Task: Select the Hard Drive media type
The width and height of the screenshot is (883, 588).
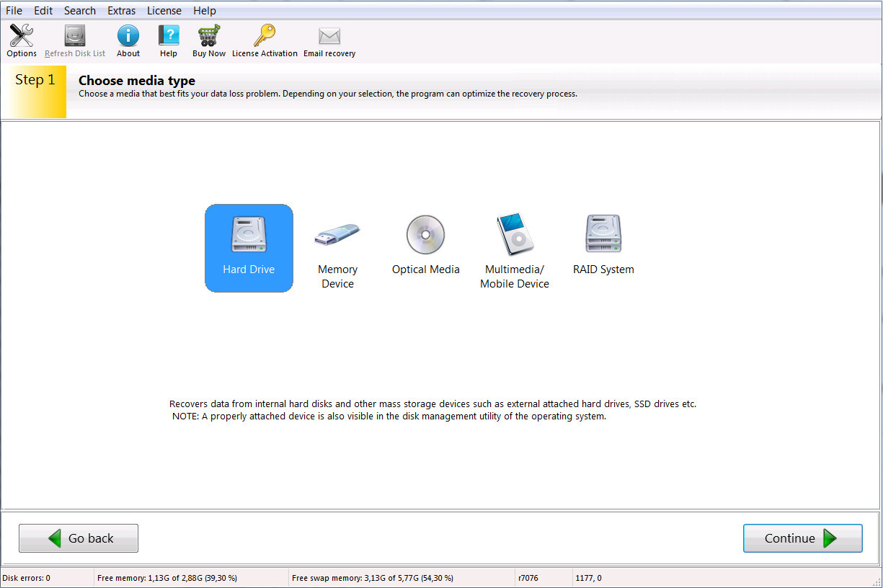Action: pos(249,248)
